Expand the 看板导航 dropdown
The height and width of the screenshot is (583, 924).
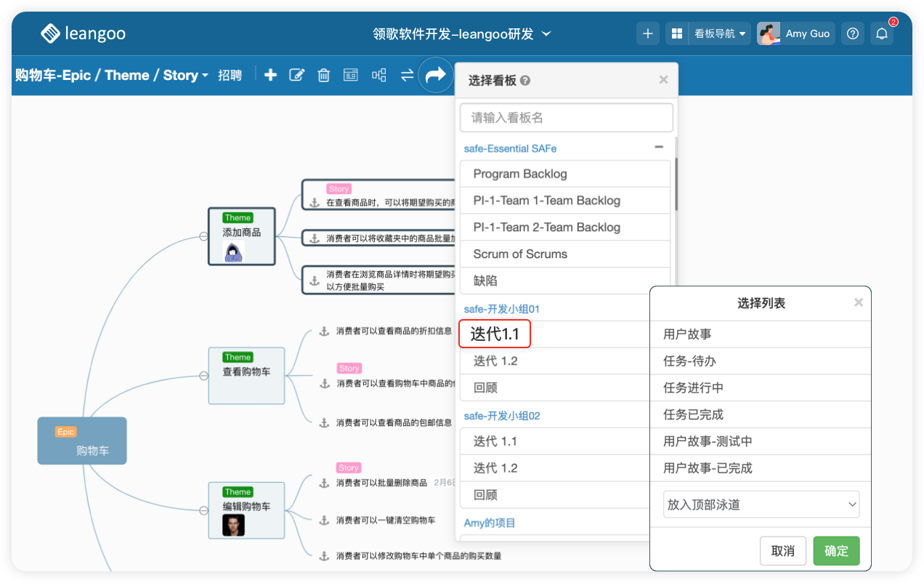point(720,33)
